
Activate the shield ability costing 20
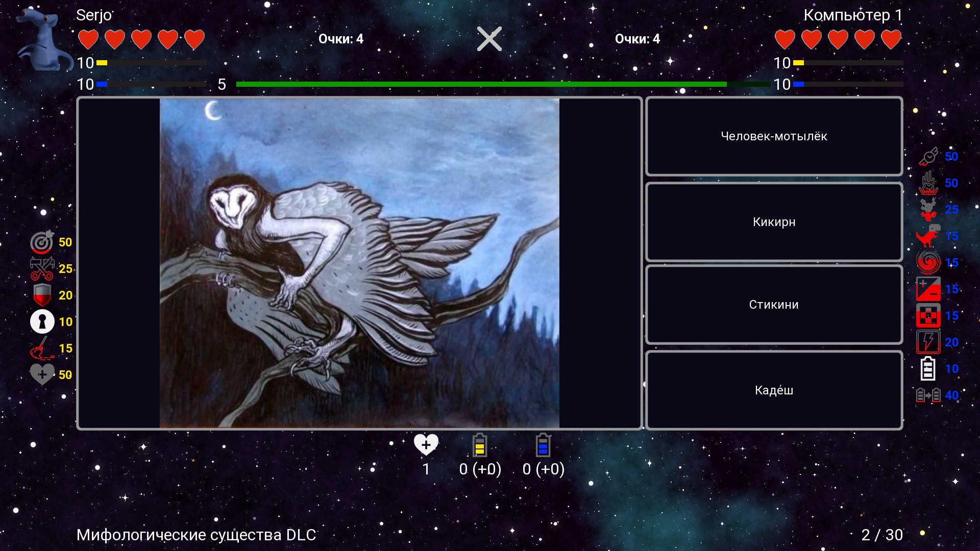(x=42, y=295)
